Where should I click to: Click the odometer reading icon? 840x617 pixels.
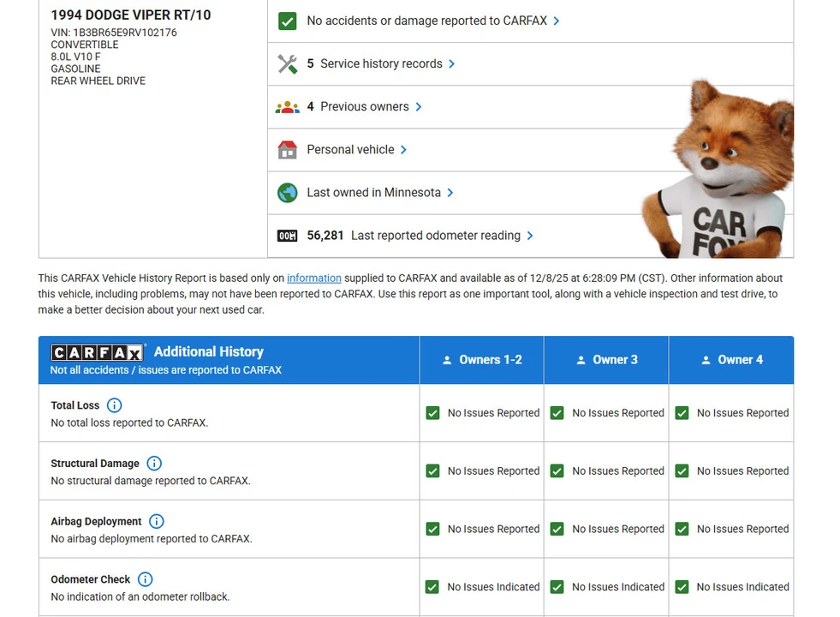[x=287, y=236]
